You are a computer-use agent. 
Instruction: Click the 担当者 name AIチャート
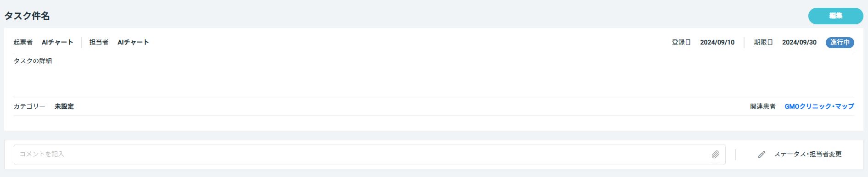[x=133, y=42]
